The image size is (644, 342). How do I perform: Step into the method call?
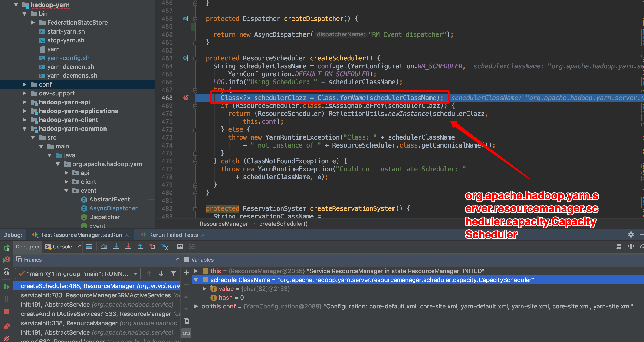click(116, 247)
